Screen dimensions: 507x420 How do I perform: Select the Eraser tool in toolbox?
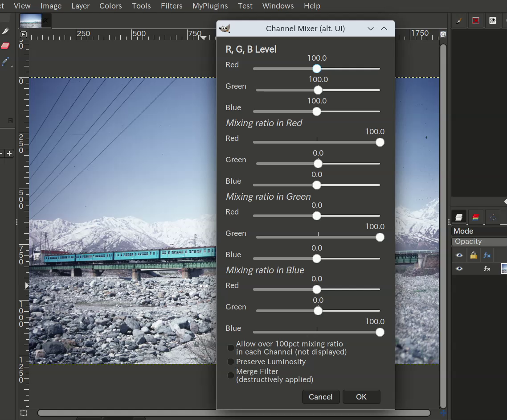coord(5,45)
